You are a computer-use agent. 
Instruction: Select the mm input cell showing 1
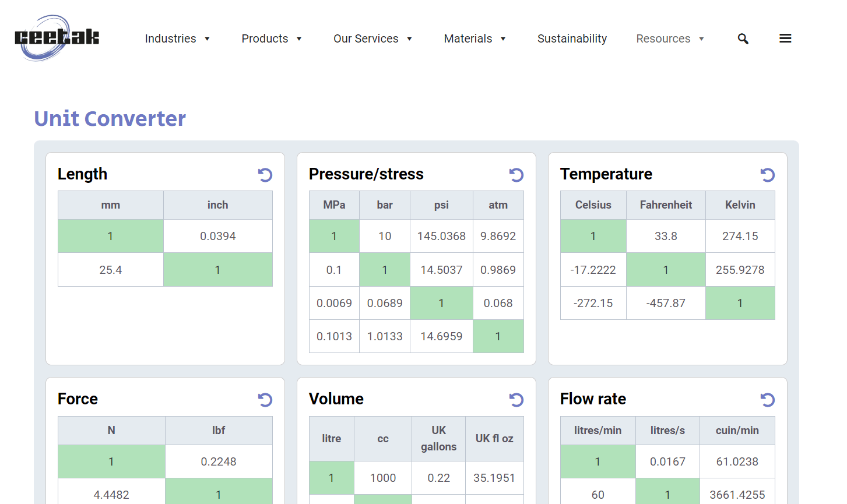point(111,236)
